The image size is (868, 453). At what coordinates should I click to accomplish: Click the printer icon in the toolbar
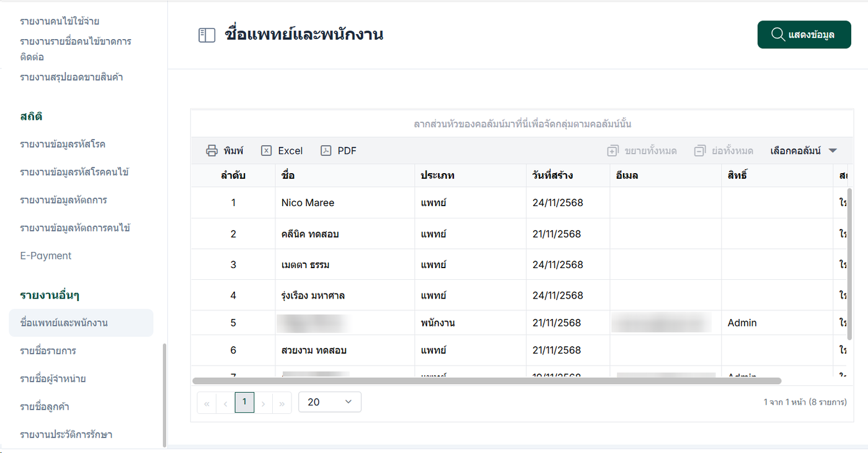pyautogui.click(x=212, y=151)
